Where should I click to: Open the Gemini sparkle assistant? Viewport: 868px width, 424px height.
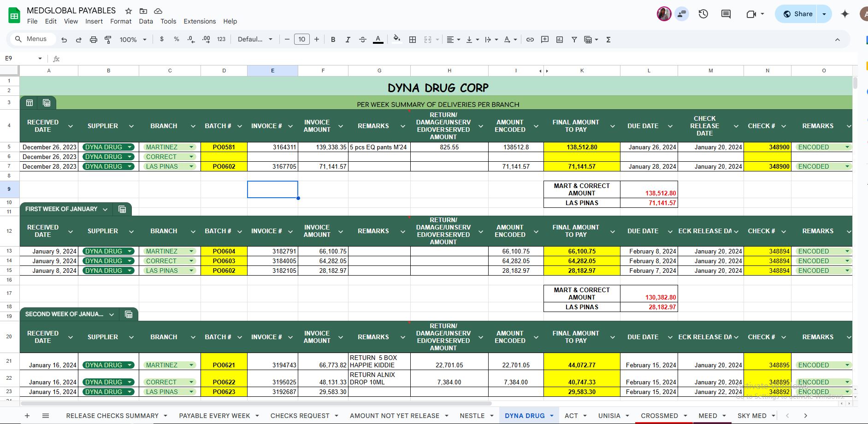pyautogui.click(x=845, y=14)
